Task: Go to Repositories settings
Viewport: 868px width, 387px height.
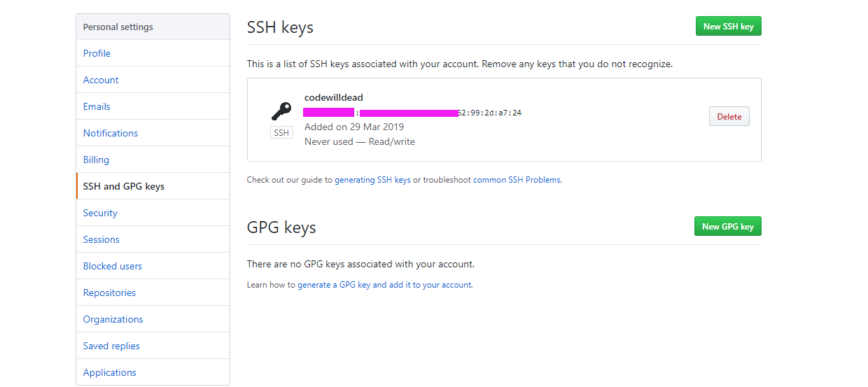Action: coord(109,293)
